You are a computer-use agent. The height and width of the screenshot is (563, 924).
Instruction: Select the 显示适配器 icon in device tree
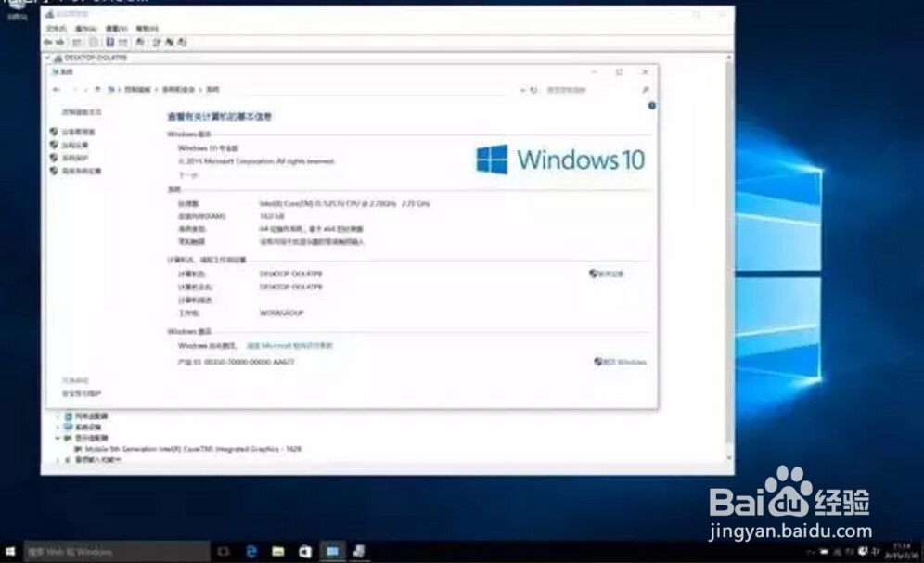coord(69,438)
